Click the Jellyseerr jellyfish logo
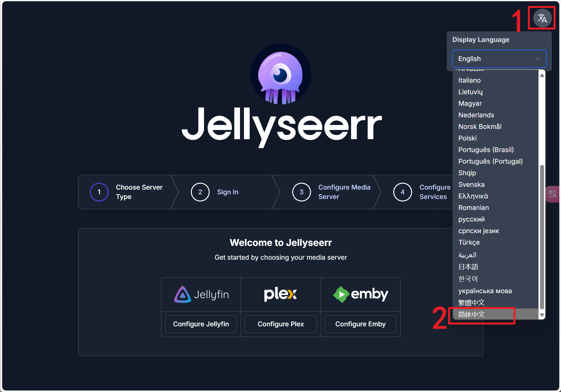This screenshot has height=392, width=561. [281, 74]
